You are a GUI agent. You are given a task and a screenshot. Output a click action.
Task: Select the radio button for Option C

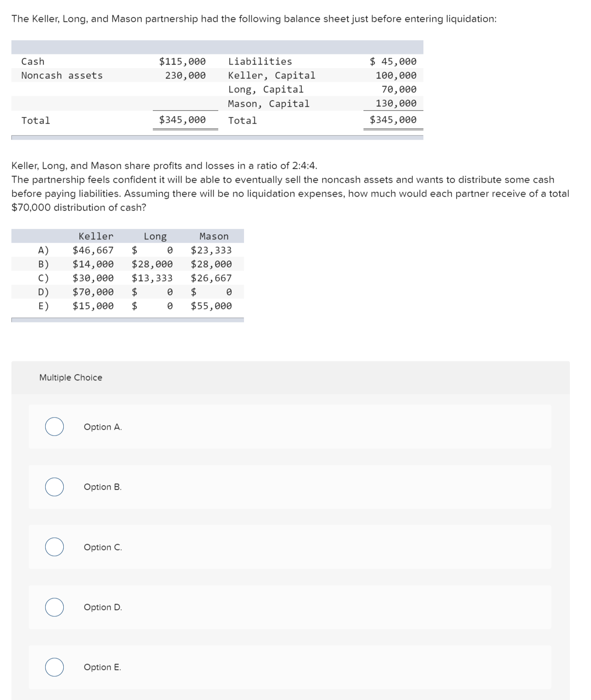pos(54,547)
